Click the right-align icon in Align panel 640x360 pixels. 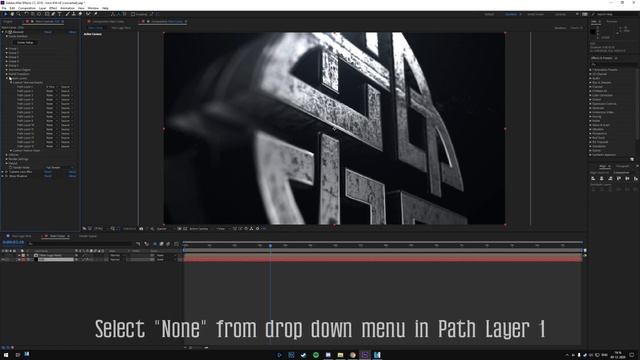[610, 178]
